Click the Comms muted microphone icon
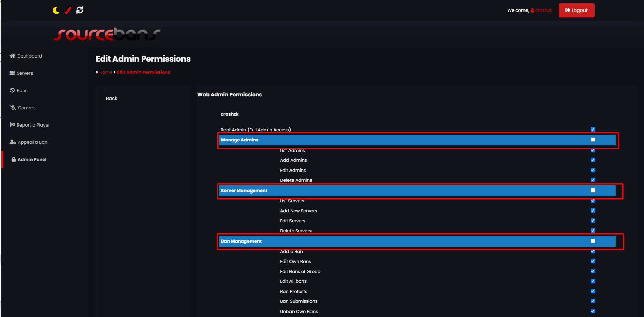 pyautogui.click(x=13, y=108)
